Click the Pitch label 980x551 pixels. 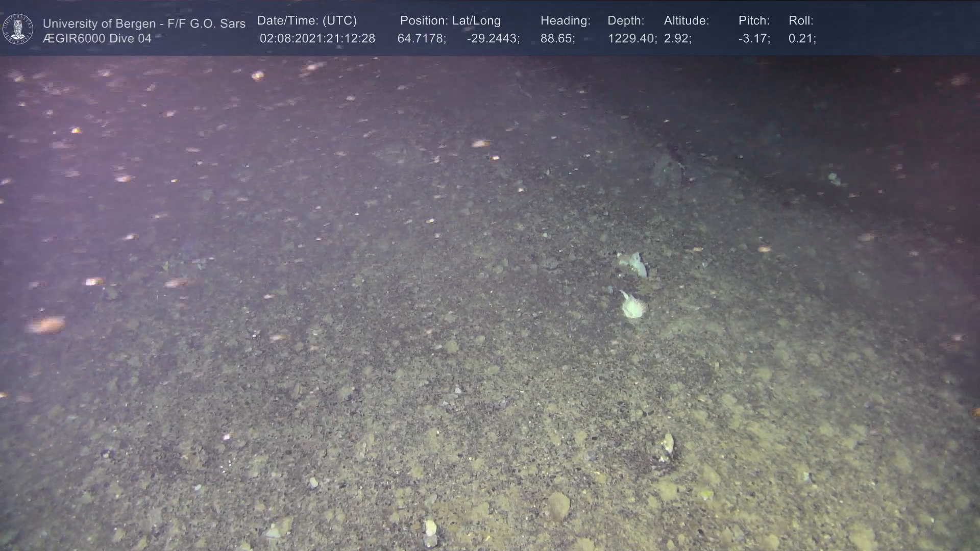[753, 21]
